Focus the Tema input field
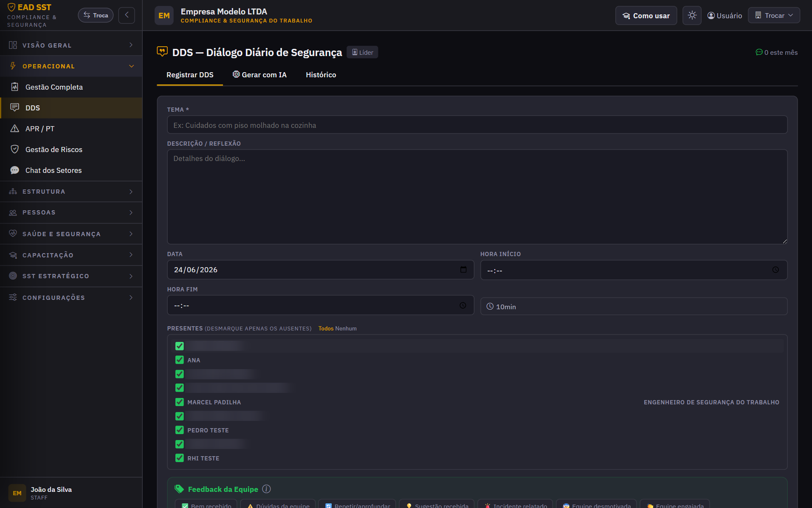This screenshot has width=812, height=508. pyautogui.click(x=477, y=125)
